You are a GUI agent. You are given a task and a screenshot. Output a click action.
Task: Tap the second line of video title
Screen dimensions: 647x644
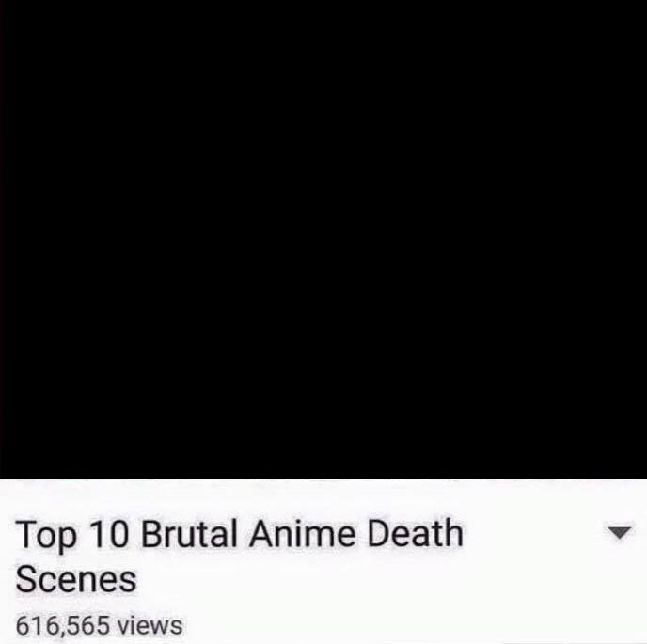(76, 579)
